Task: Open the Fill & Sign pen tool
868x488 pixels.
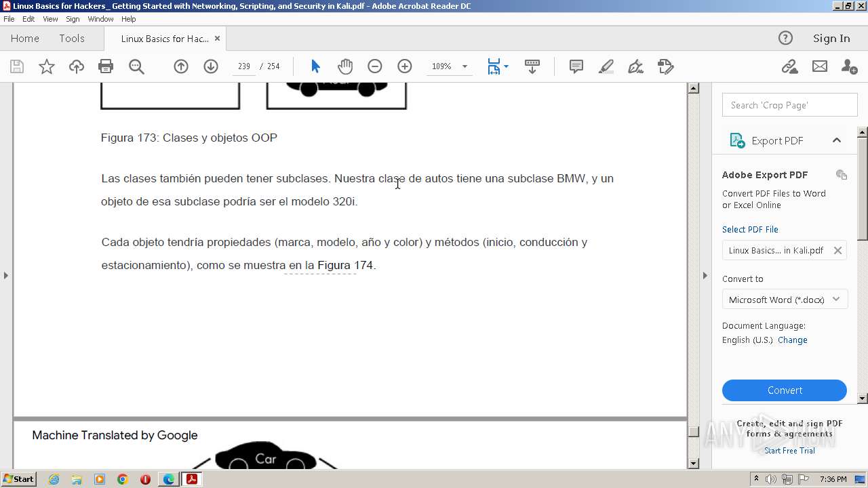Action: click(x=635, y=66)
